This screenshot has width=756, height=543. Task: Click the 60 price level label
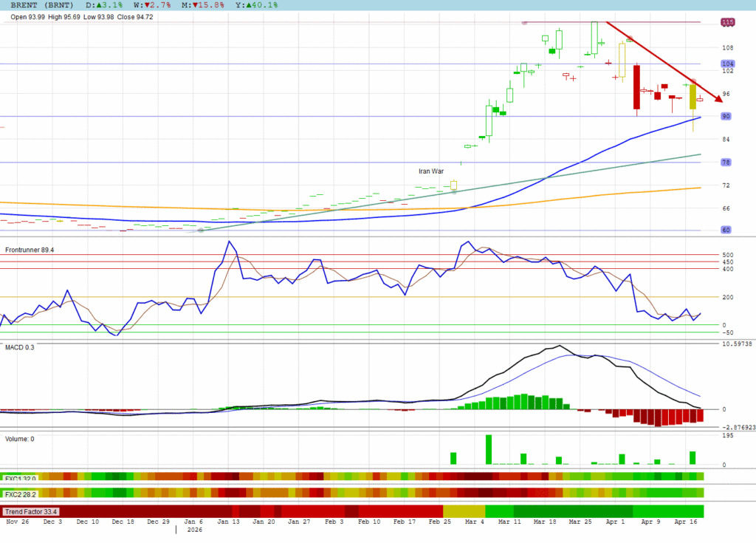point(726,230)
